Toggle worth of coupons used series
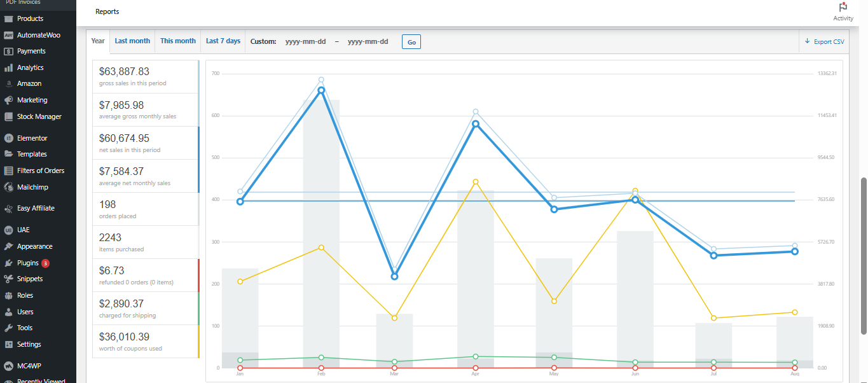This screenshot has width=868, height=383. [146, 342]
